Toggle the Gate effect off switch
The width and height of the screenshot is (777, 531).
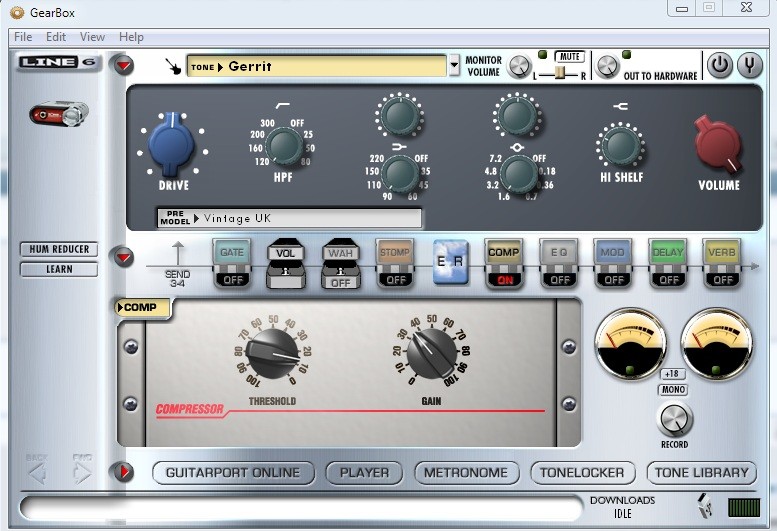[232, 279]
